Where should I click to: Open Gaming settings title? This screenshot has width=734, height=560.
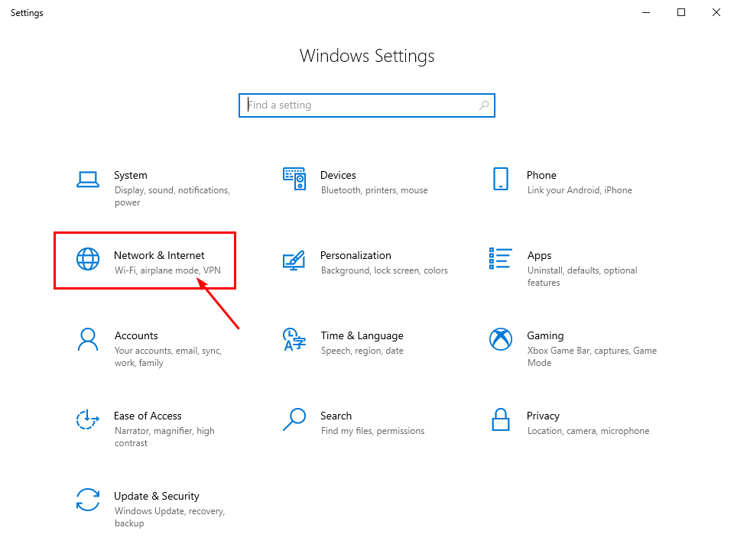coord(545,336)
